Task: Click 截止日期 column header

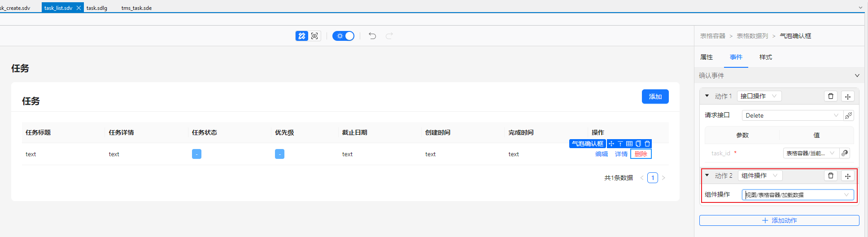Action: point(355,132)
